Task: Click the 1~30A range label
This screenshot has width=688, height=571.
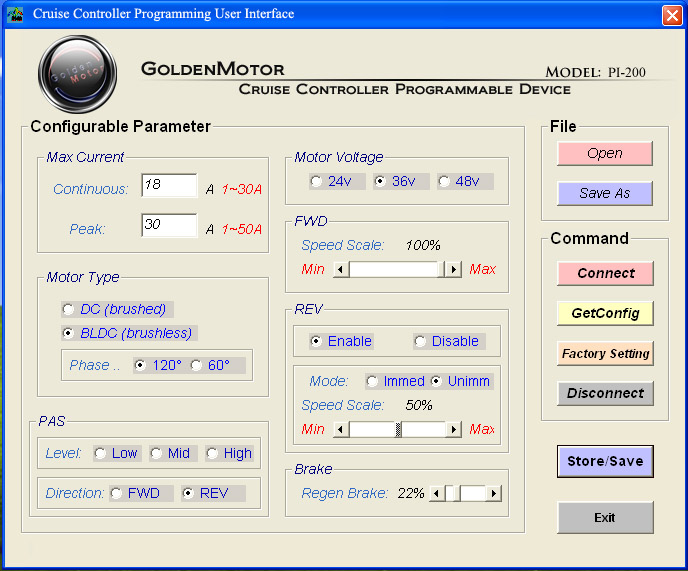Action: tap(242, 189)
